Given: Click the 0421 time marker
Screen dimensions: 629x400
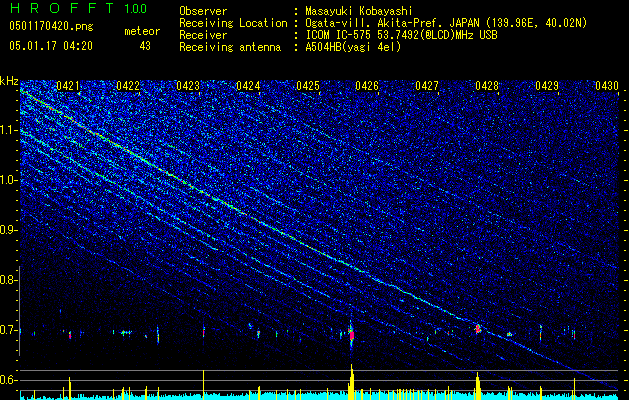Looking at the screenshot, I should (x=68, y=85).
